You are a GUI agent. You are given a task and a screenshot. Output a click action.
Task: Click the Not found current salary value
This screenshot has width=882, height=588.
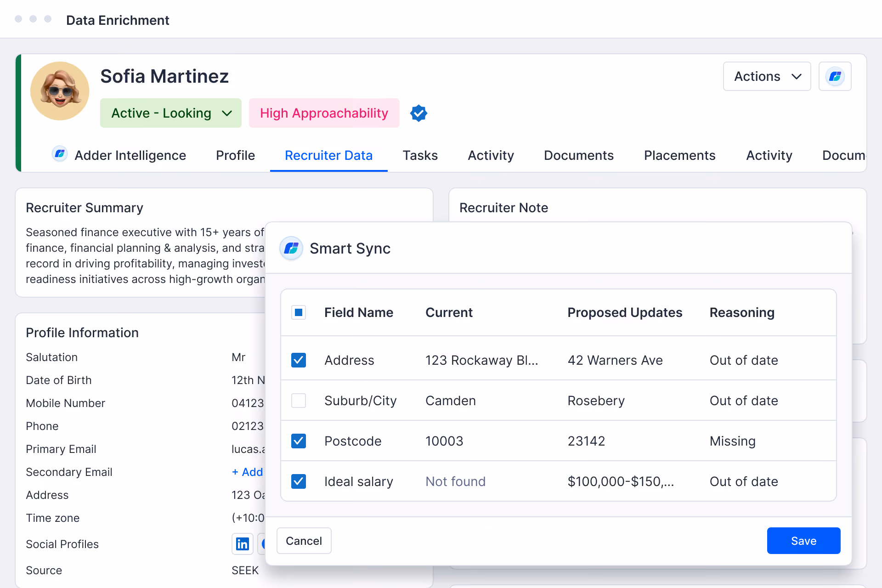pos(455,481)
